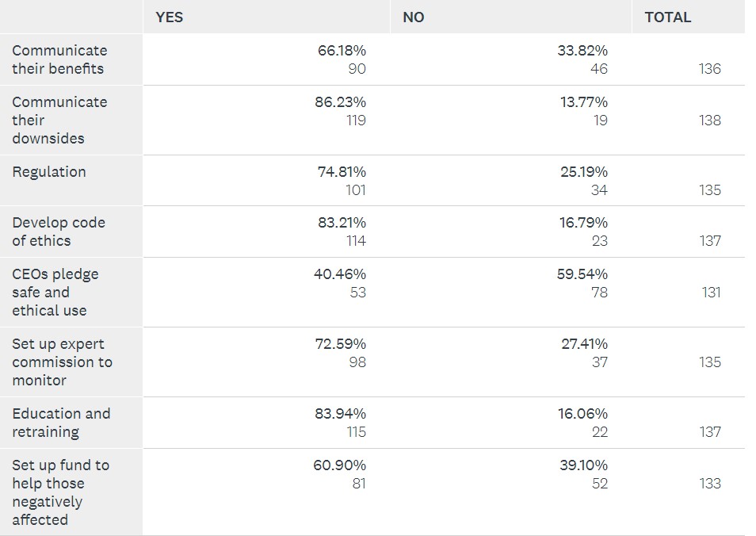Screen dimensions: 756x536
Task: Select the 'Develop code of ethics' row label
Action: [59, 232]
